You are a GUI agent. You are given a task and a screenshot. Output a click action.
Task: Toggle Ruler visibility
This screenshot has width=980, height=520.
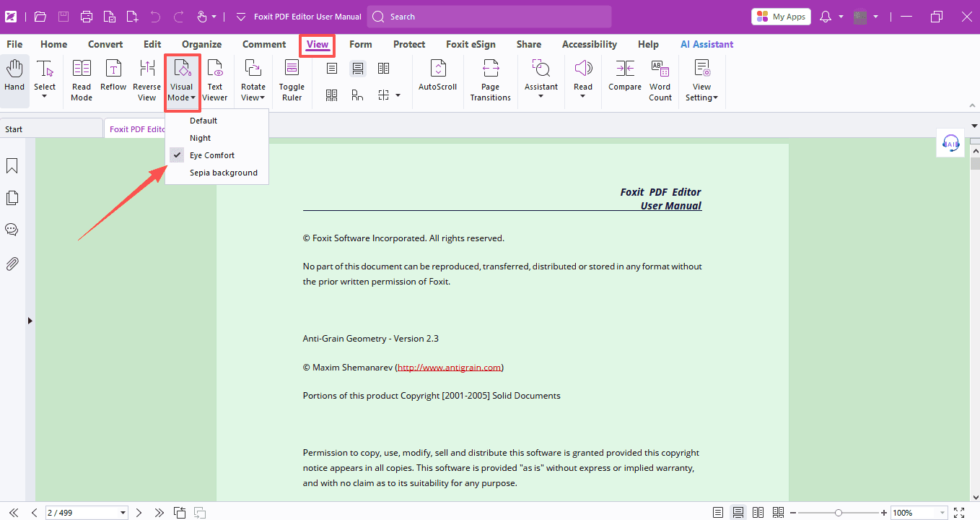pos(292,79)
